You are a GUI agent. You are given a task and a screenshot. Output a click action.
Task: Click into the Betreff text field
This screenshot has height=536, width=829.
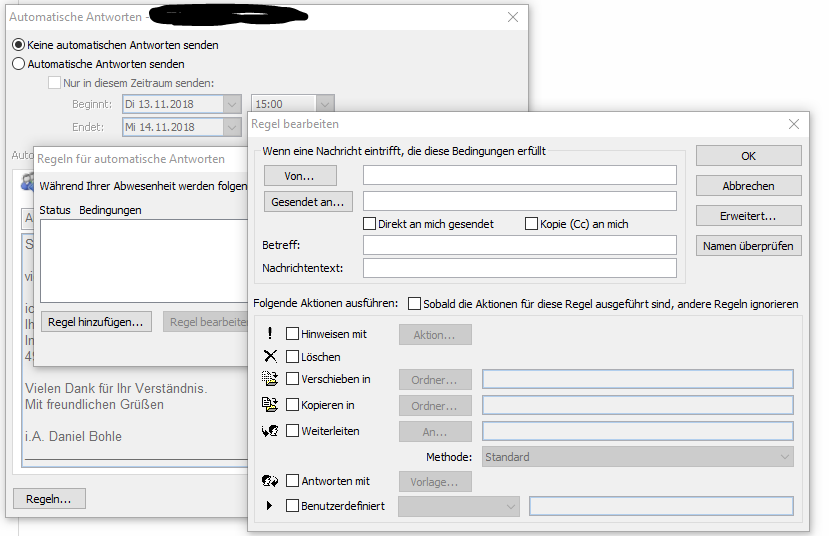tap(519, 245)
